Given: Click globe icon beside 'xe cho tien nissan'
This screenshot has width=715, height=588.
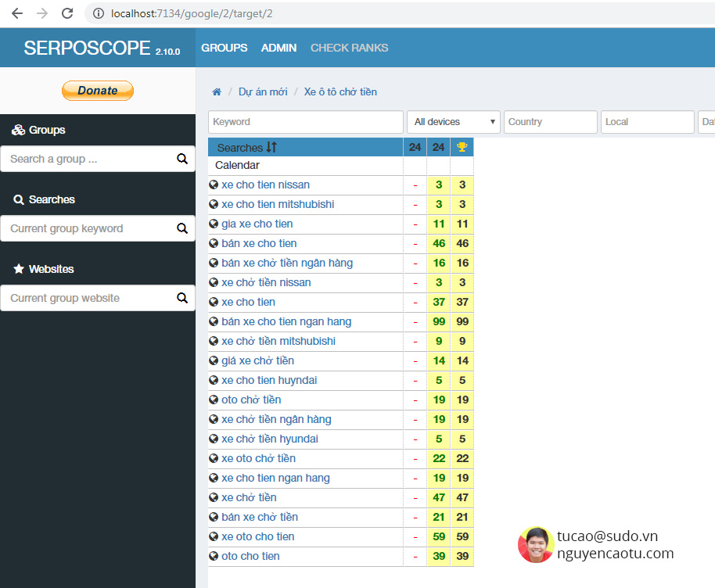Looking at the screenshot, I should [x=214, y=185].
